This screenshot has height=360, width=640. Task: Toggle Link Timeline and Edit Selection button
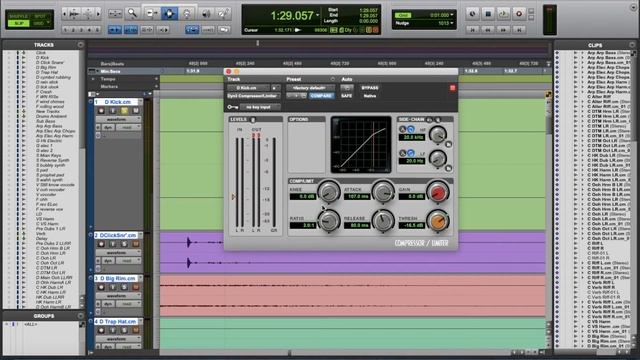point(131,30)
